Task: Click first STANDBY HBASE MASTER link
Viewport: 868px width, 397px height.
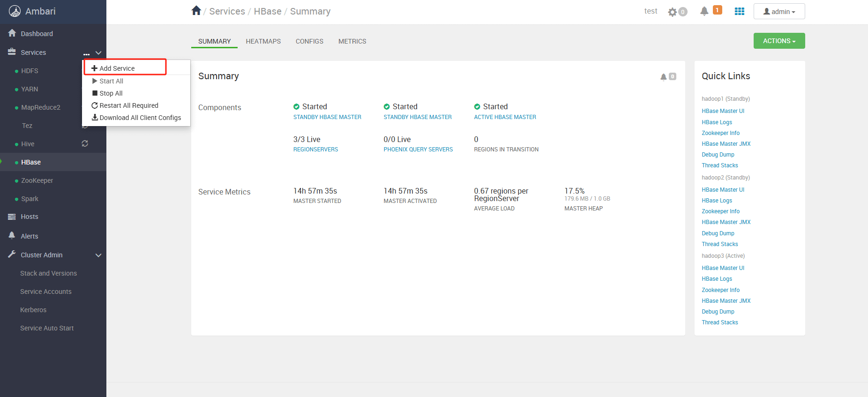Action: (327, 117)
